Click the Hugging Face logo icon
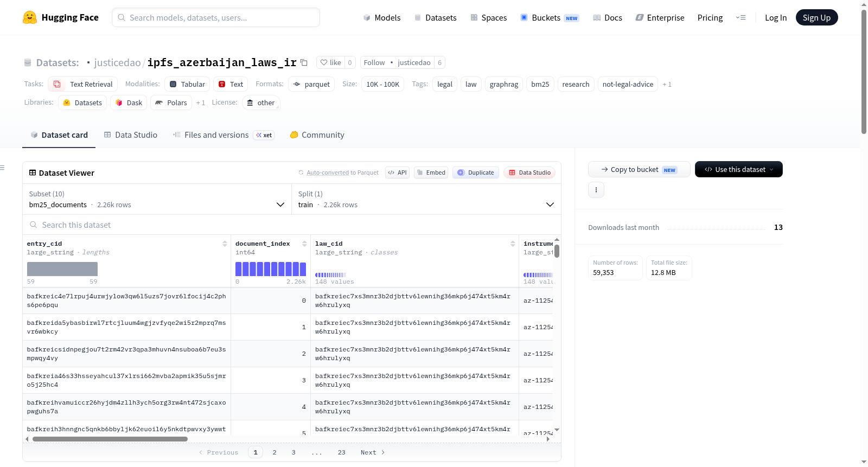868x467 pixels. pos(30,17)
